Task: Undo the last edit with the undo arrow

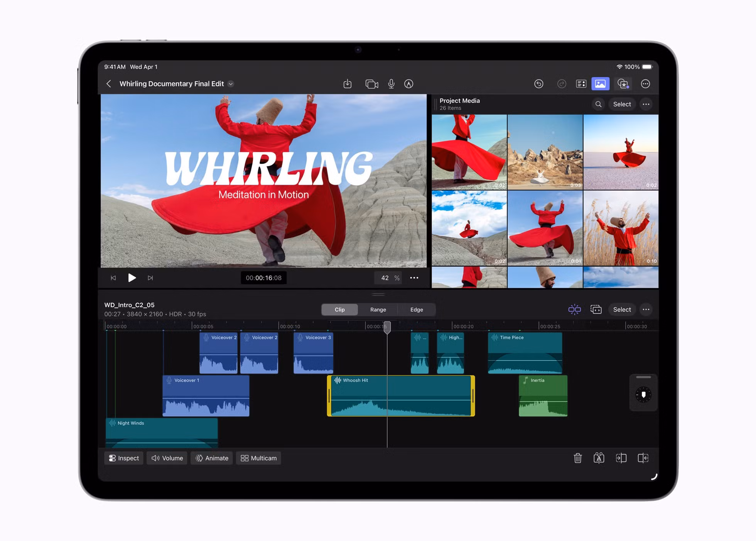Action: click(x=539, y=84)
